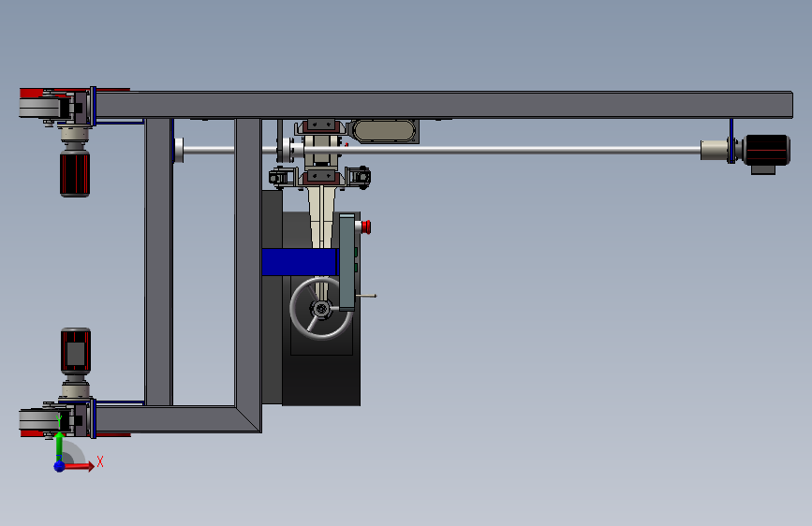
Task: Select the grey control panel box beside handwheel
Action: (x=347, y=262)
